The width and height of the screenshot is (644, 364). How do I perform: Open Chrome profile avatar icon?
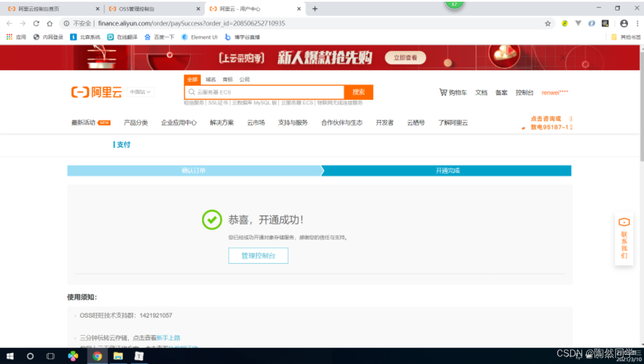tap(624, 23)
